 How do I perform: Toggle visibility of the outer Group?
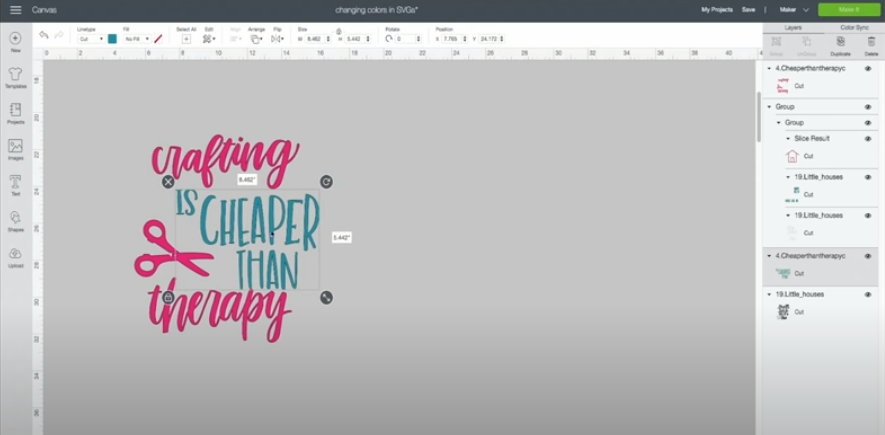point(868,107)
